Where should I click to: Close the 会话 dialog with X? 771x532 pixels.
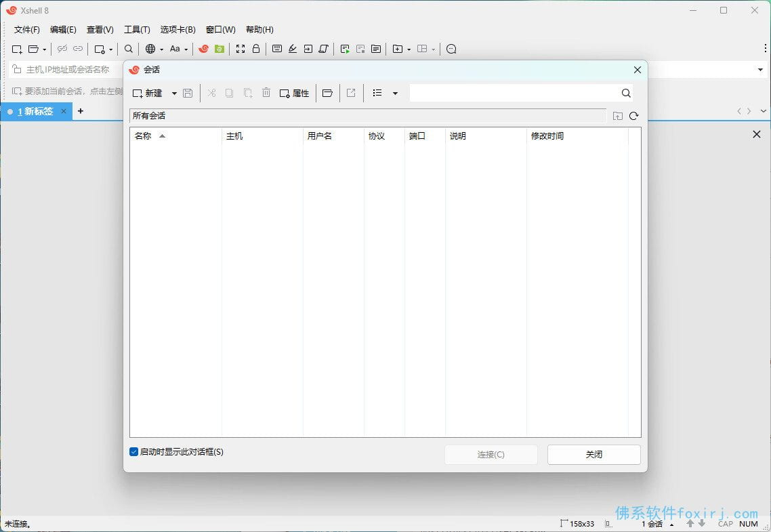click(638, 70)
